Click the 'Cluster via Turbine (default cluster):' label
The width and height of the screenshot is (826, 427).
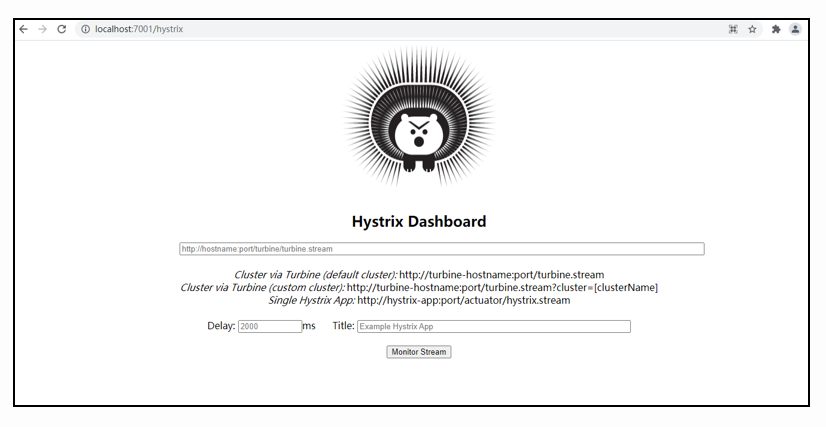click(x=316, y=275)
